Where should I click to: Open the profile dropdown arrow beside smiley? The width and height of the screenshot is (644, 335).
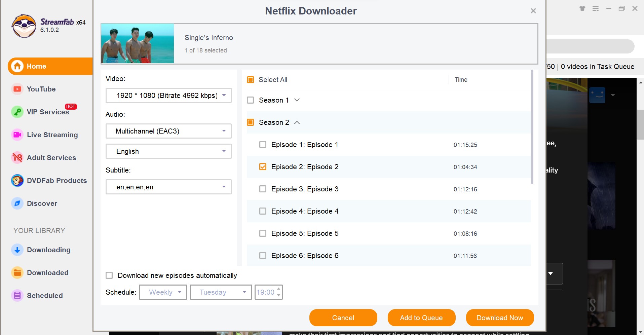point(613,95)
